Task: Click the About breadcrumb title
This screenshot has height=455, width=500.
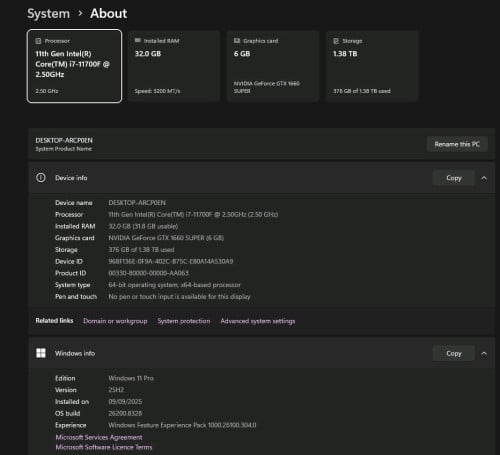Action: (108, 14)
